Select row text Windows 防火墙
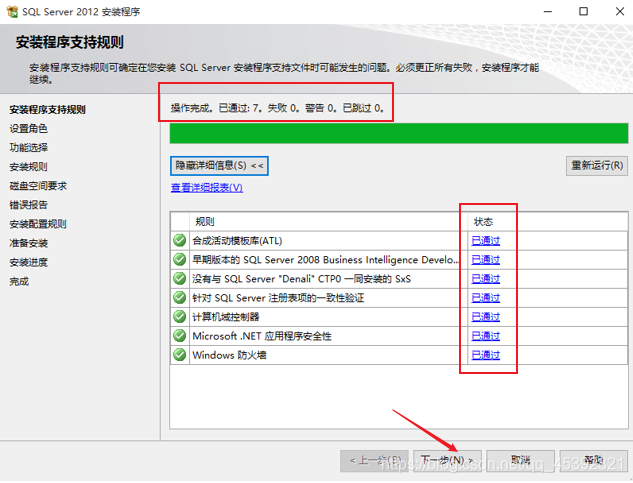 pyautogui.click(x=229, y=355)
